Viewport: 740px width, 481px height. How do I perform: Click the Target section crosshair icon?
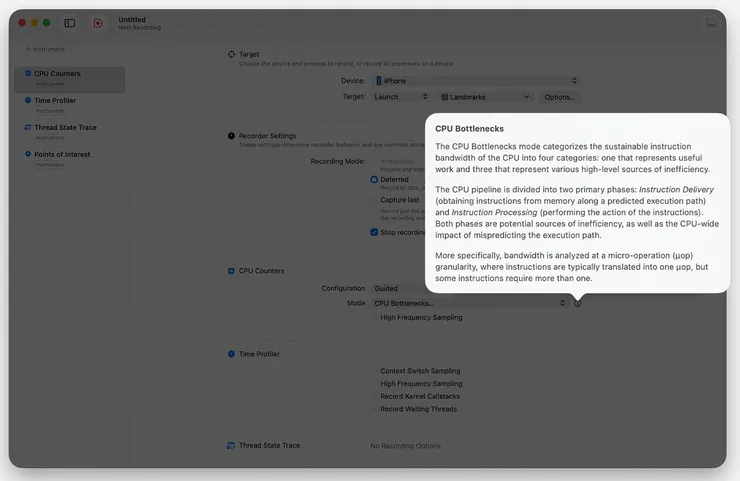click(x=231, y=54)
